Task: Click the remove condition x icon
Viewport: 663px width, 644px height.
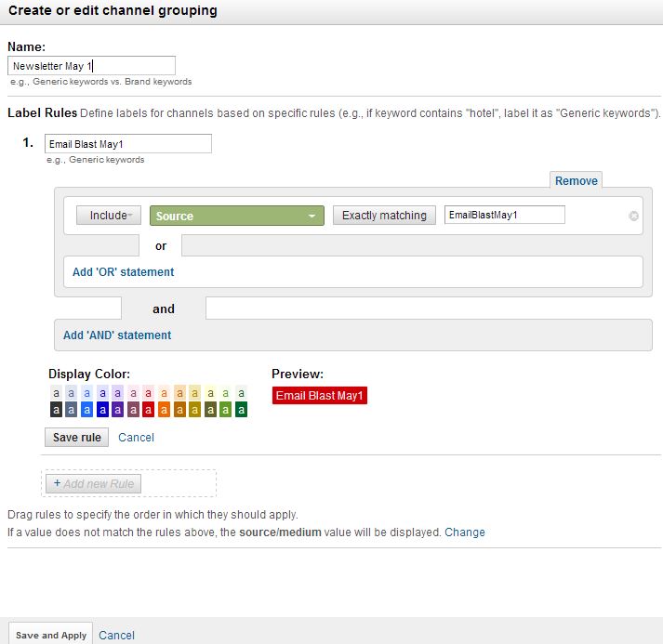Action: tap(634, 216)
